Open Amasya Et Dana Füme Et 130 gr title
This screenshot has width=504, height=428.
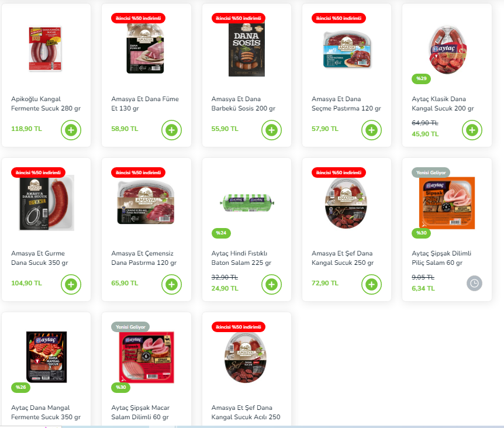click(x=145, y=103)
